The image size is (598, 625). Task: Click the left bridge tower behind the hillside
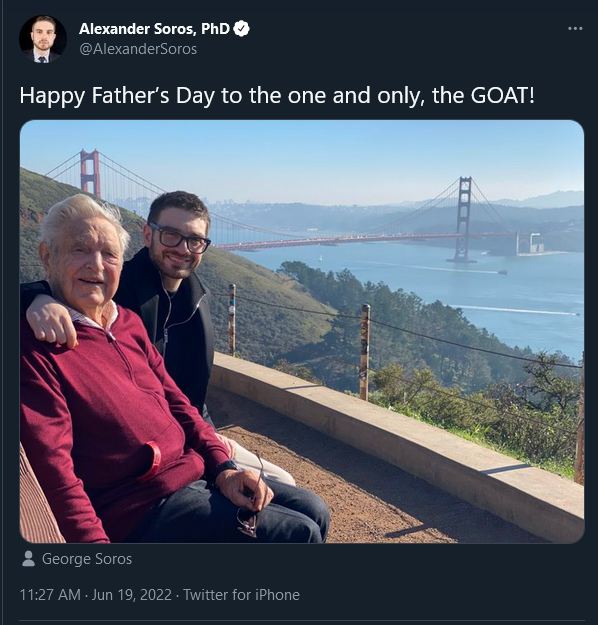coord(90,173)
